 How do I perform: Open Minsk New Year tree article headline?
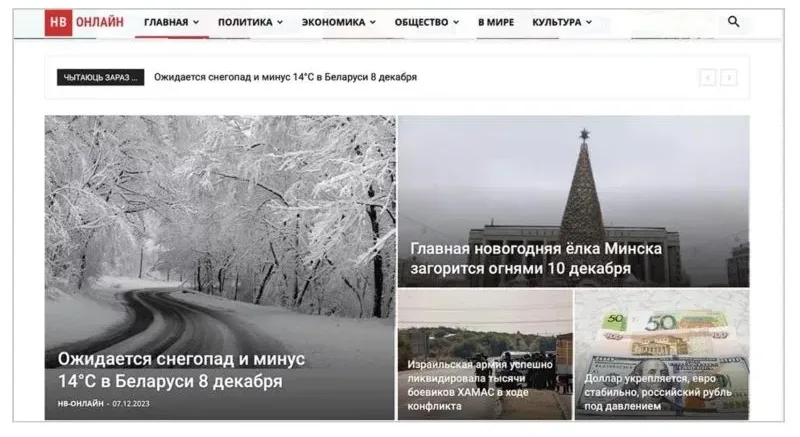coord(536,258)
